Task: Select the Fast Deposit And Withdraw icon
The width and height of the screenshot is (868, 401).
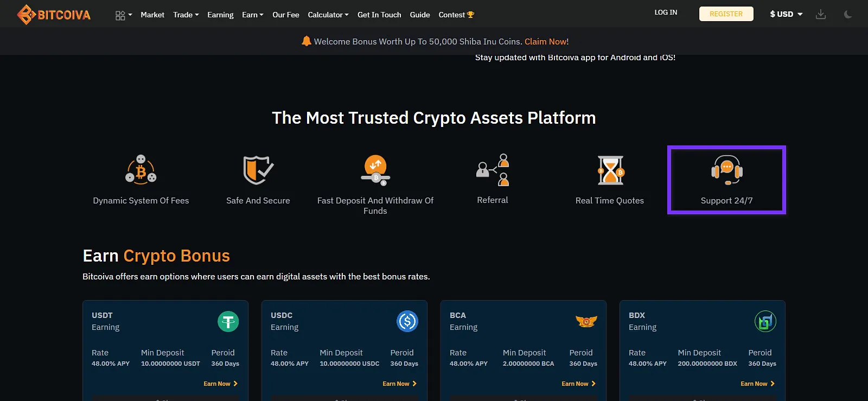Action: coord(375,170)
